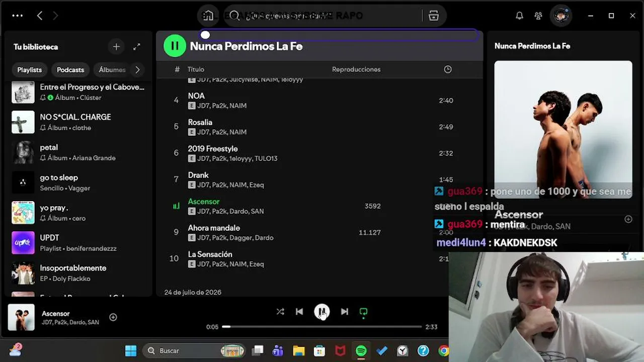Viewport: 644px width, 362px height.
Task: Add Ascensor to library in right panel
Action: [628, 219]
